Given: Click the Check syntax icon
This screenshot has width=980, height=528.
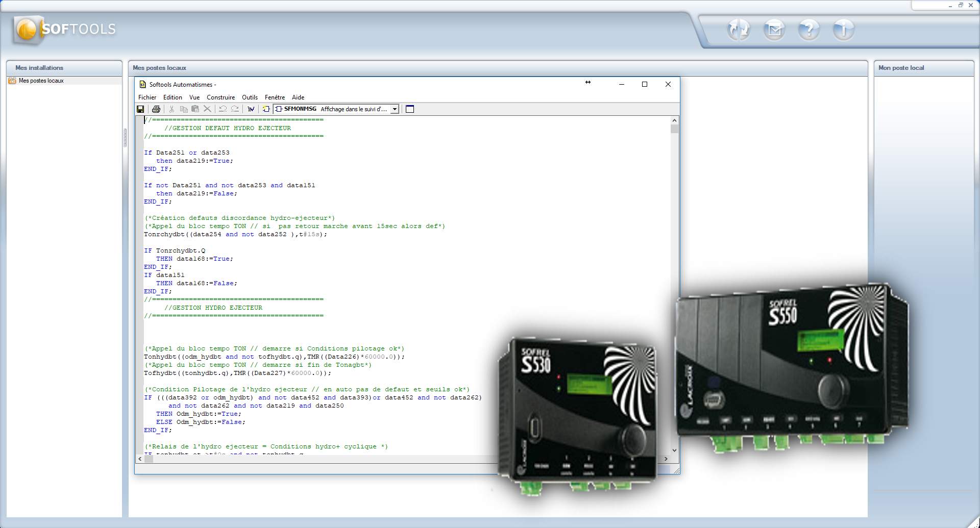Looking at the screenshot, I should (x=251, y=109).
